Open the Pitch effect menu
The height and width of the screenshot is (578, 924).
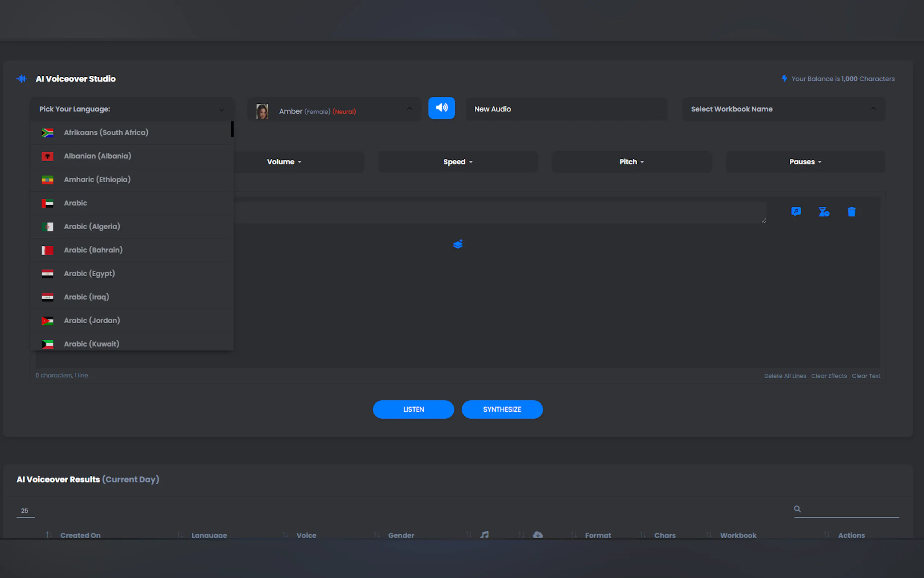pyautogui.click(x=631, y=162)
